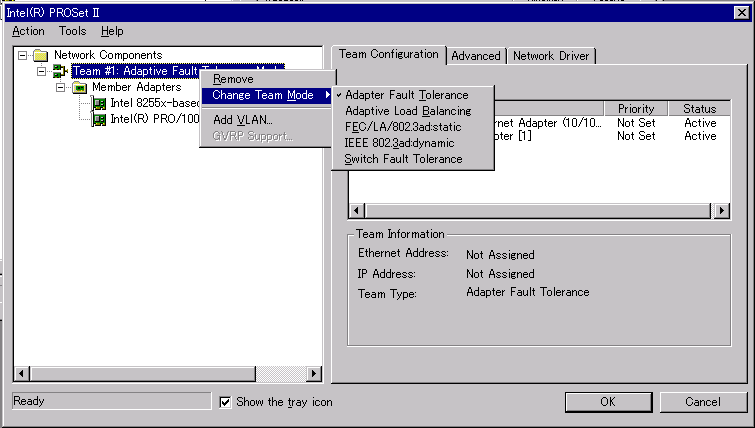Select Switch Fault Tolerance from submenu
This screenshot has height=428, width=755.
pyautogui.click(x=403, y=159)
